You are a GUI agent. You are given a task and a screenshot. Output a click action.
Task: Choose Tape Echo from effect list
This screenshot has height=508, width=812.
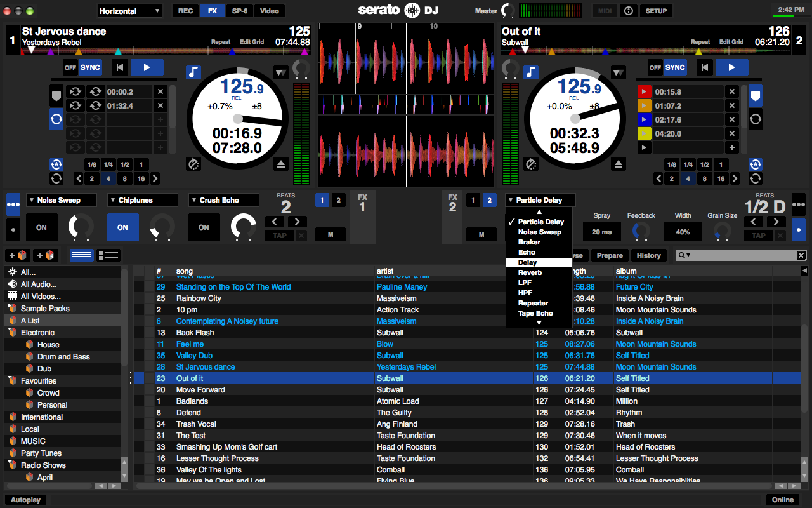tap(539, 313)
